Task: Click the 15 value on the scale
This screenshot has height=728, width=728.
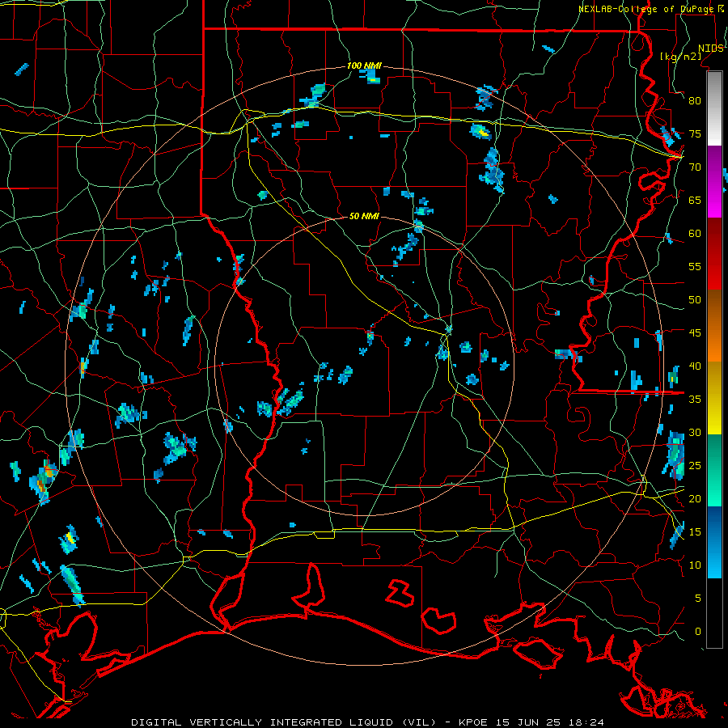Action: point(695,532)
